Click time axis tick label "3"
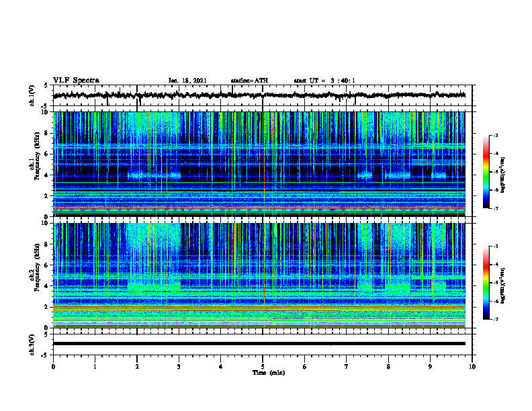 point(179,367)
